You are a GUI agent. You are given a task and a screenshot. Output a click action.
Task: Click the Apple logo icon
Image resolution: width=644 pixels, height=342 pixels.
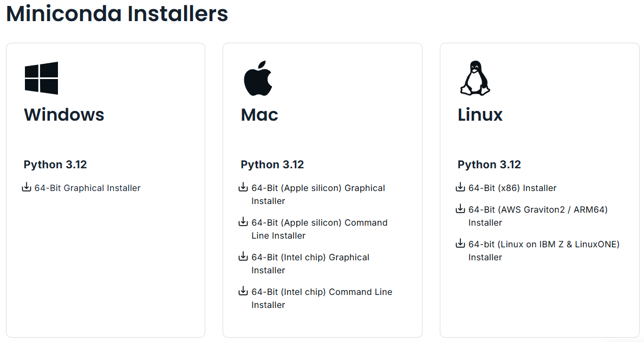click(258, 78)
